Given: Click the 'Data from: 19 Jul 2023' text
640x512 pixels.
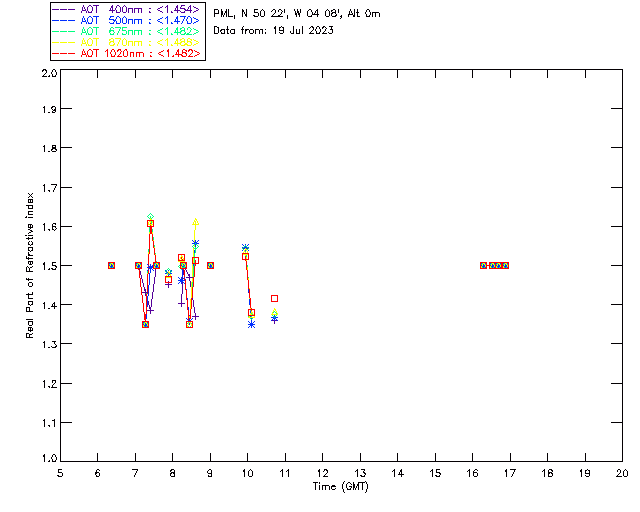Looking at the screenshot, I should (273, 31).
